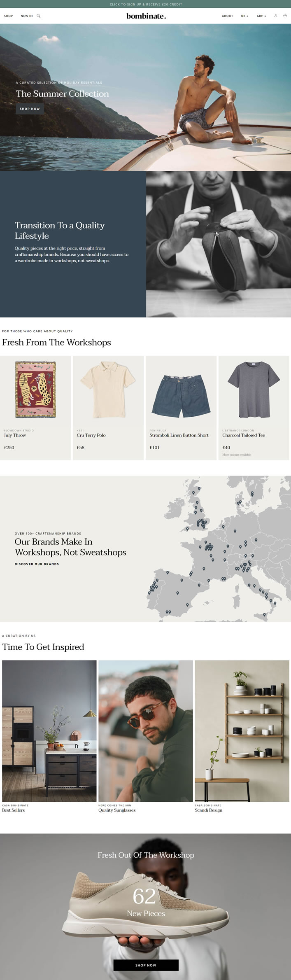Click the Discover Our Brands link

(x=37, y=564)
